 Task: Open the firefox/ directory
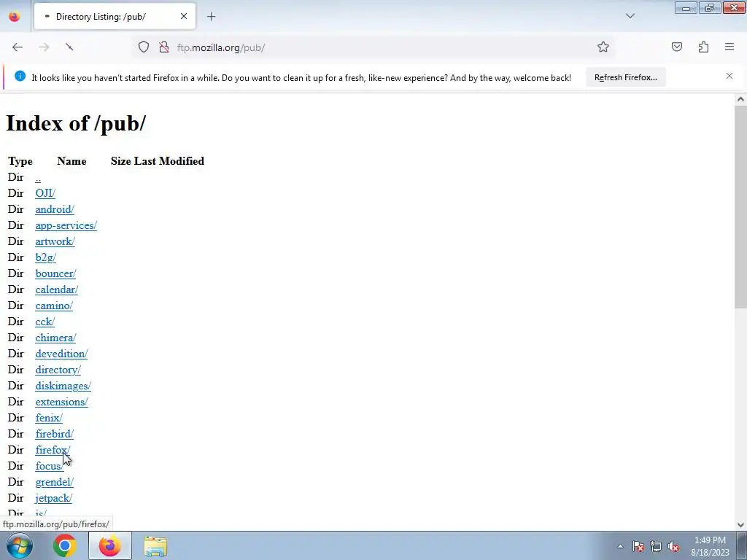(53, 450)
